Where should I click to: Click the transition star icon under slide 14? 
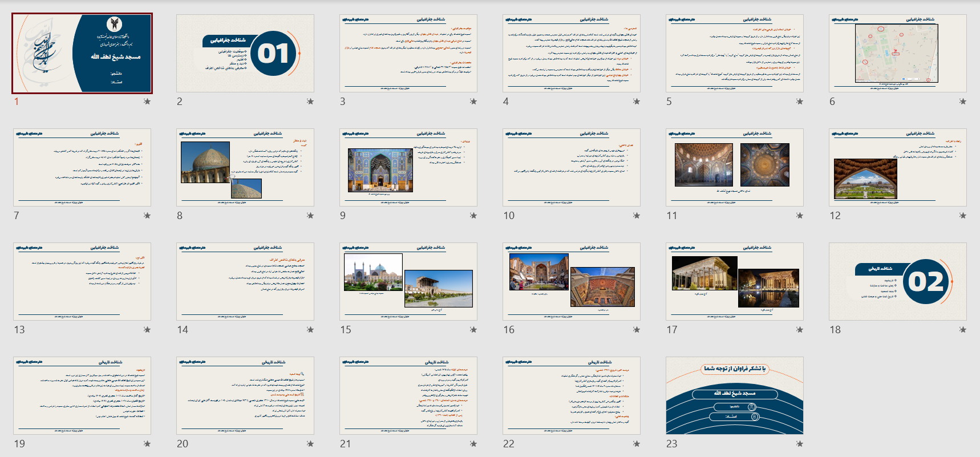(310, 330)
